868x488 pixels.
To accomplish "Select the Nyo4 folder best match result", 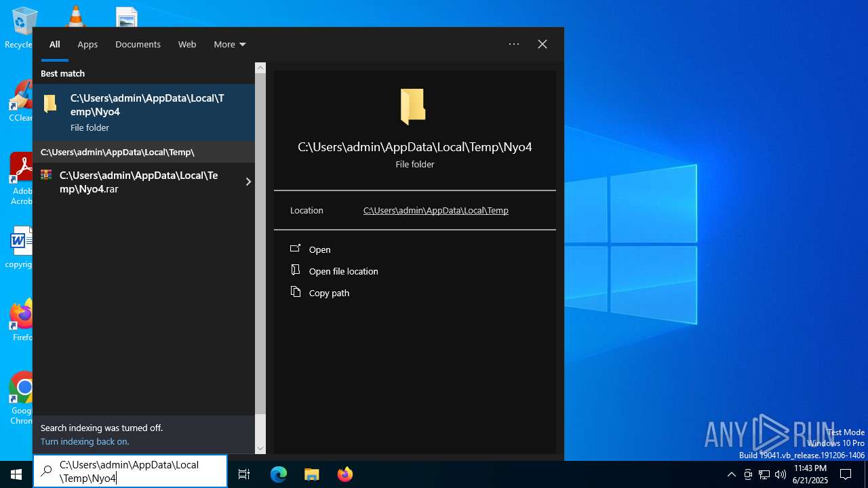I will (144, 113).
